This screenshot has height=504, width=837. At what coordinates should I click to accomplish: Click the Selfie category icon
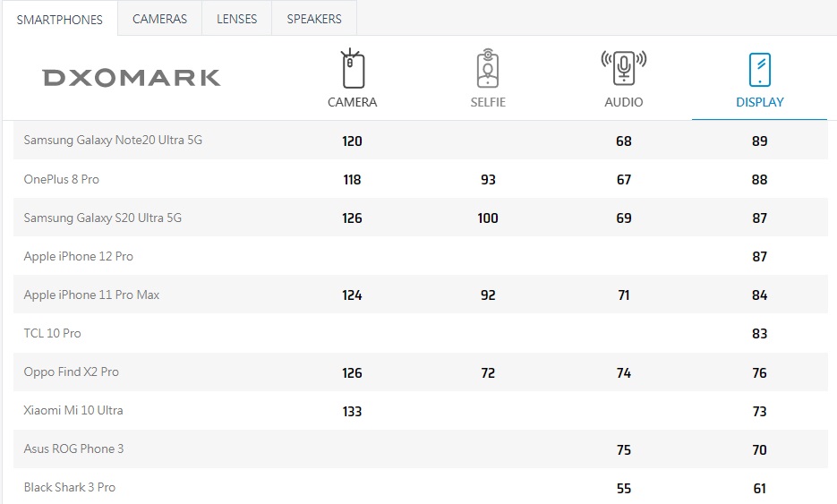488,69
